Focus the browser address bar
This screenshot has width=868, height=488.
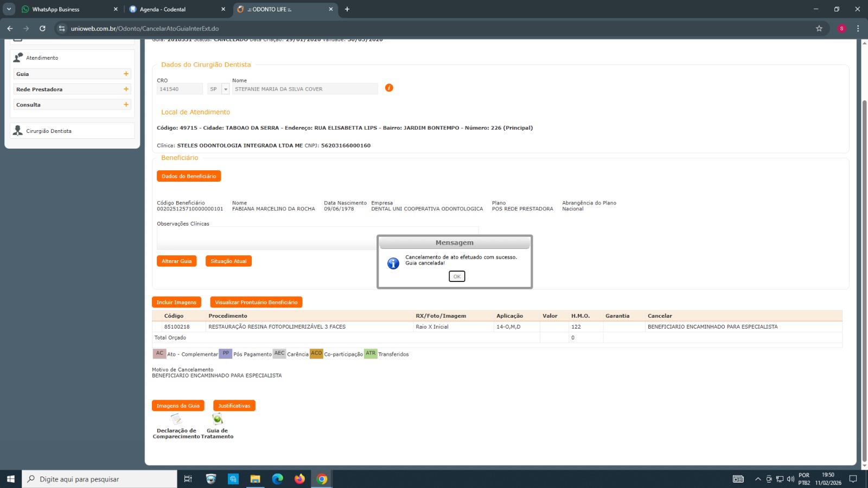click(434, 28)
